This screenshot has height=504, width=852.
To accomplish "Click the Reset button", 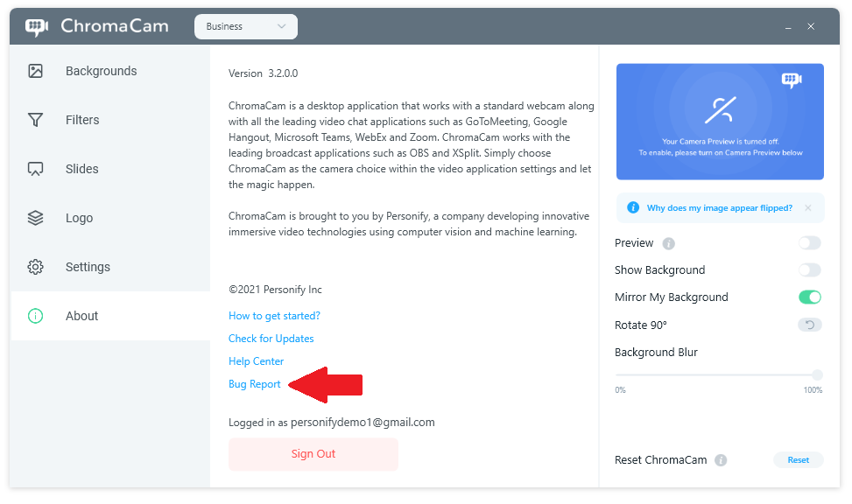I will (x=798, y=460).
